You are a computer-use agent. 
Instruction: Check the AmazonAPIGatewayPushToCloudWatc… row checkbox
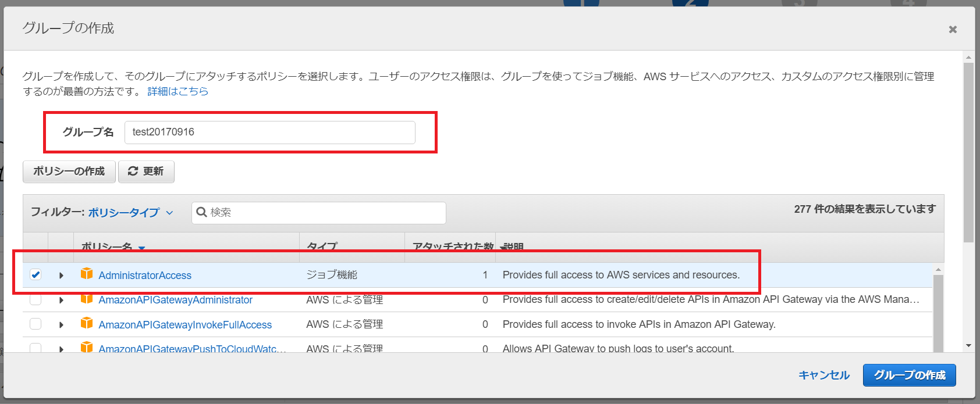pos(35,348)
